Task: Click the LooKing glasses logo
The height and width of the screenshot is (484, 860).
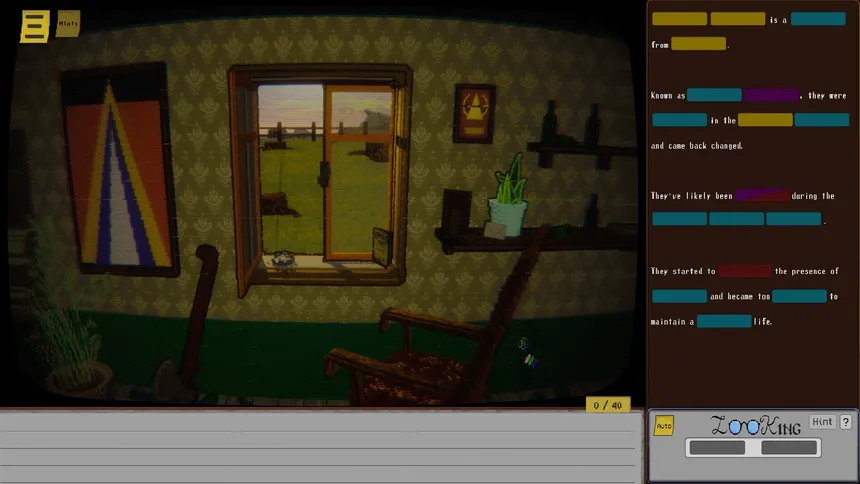Action: [x=756, y=425]
